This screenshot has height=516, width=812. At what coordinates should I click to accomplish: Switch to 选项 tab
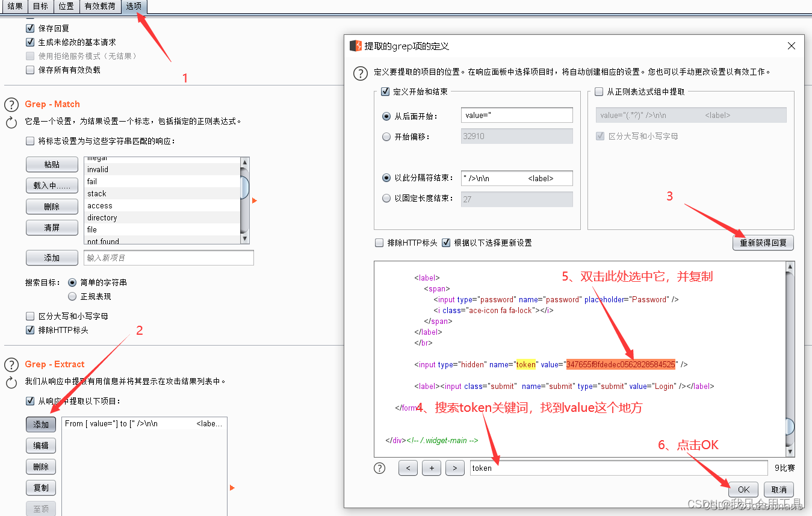point(134,7)
